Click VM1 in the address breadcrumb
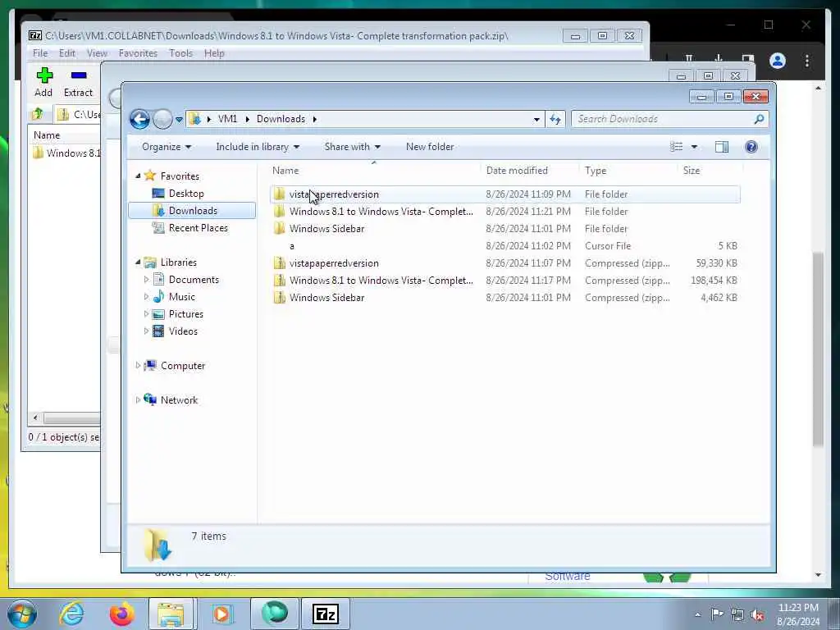 pos(227,119)
